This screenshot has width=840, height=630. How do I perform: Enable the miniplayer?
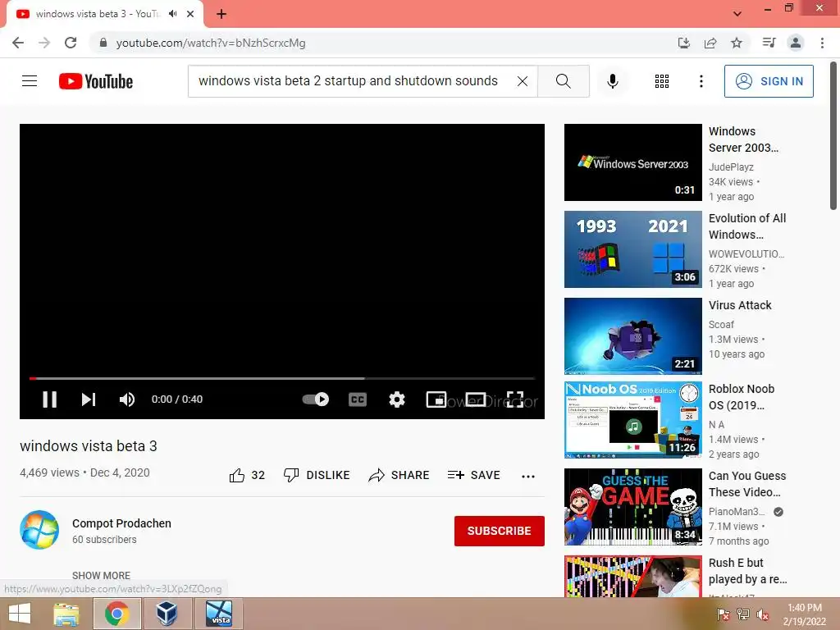point(436,399)
